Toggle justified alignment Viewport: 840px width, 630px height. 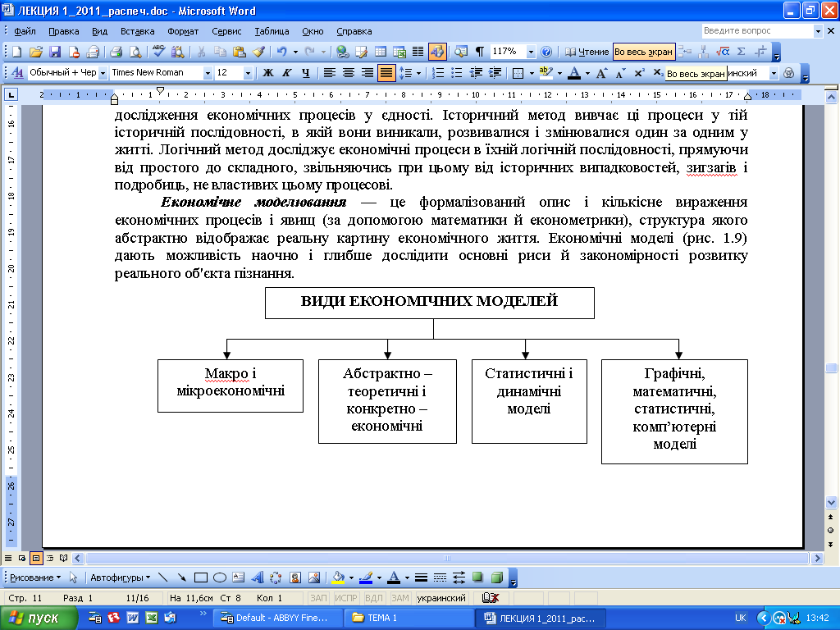coord(386,73)
